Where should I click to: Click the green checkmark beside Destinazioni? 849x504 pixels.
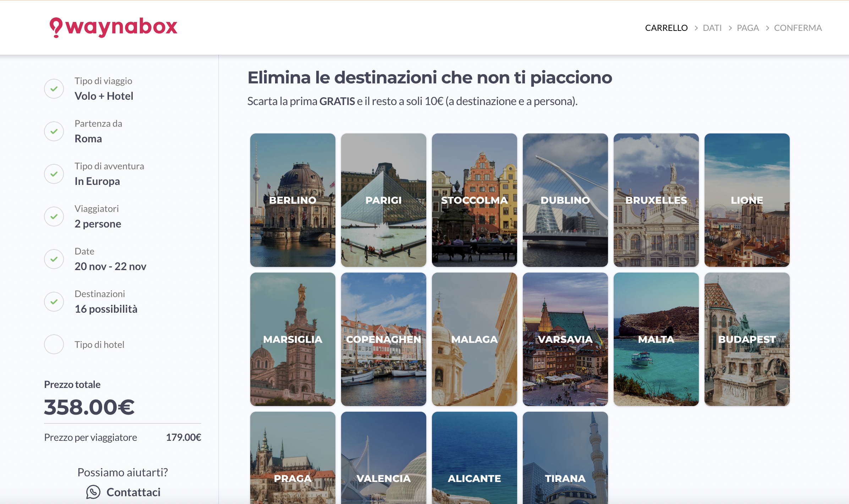[x=54, y=302]
